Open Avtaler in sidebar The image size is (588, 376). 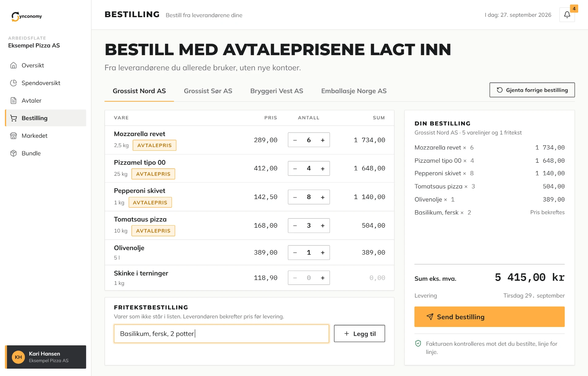(45, 101)
